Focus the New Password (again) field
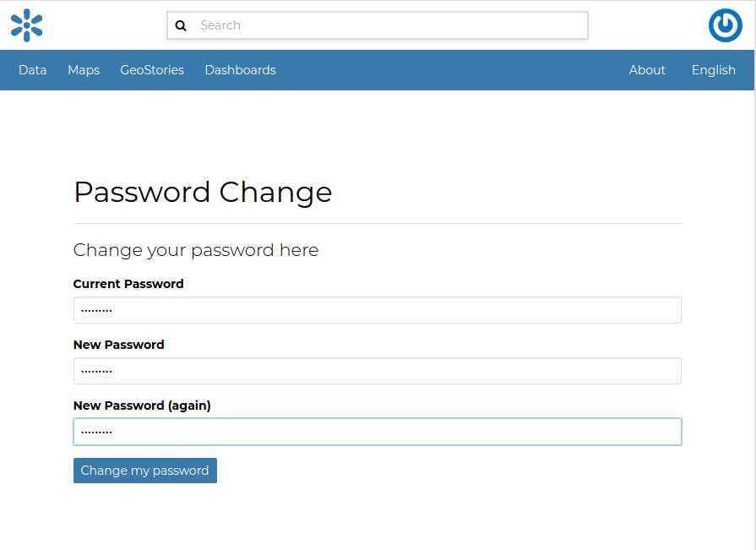756x550 pixels. pos(378,431)
